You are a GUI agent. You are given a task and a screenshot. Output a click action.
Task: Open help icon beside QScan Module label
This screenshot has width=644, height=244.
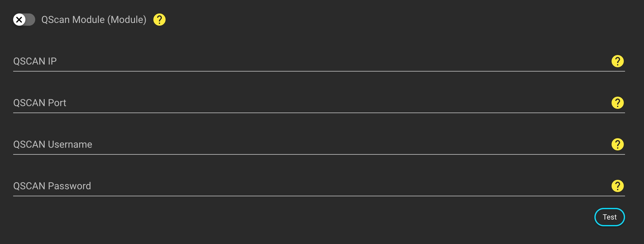159,20
